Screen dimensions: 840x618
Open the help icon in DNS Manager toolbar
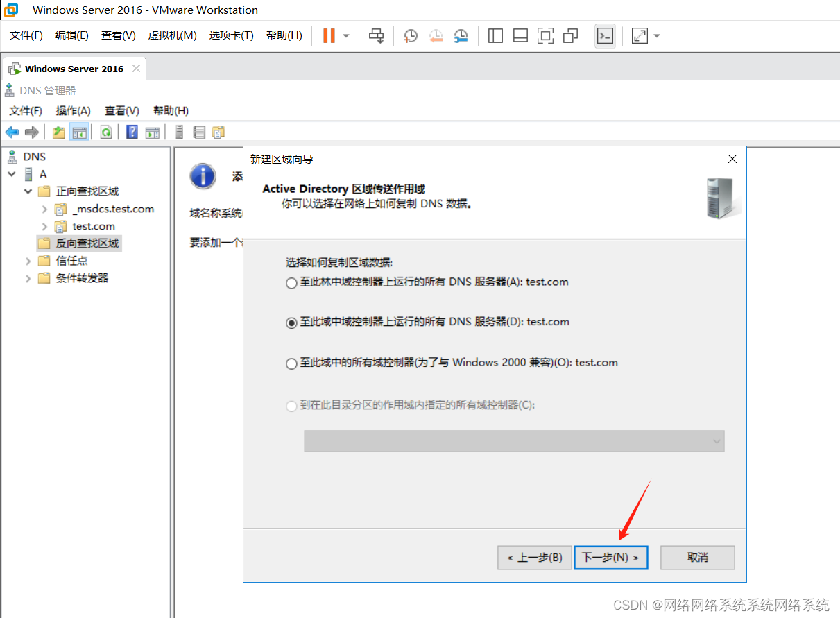(x=131, y=132)
